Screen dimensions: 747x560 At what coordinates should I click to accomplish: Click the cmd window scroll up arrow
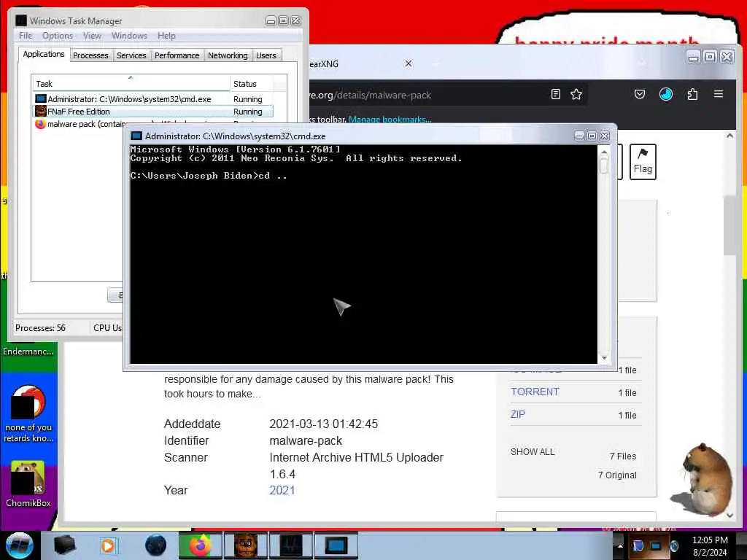(x=604, y=152)
